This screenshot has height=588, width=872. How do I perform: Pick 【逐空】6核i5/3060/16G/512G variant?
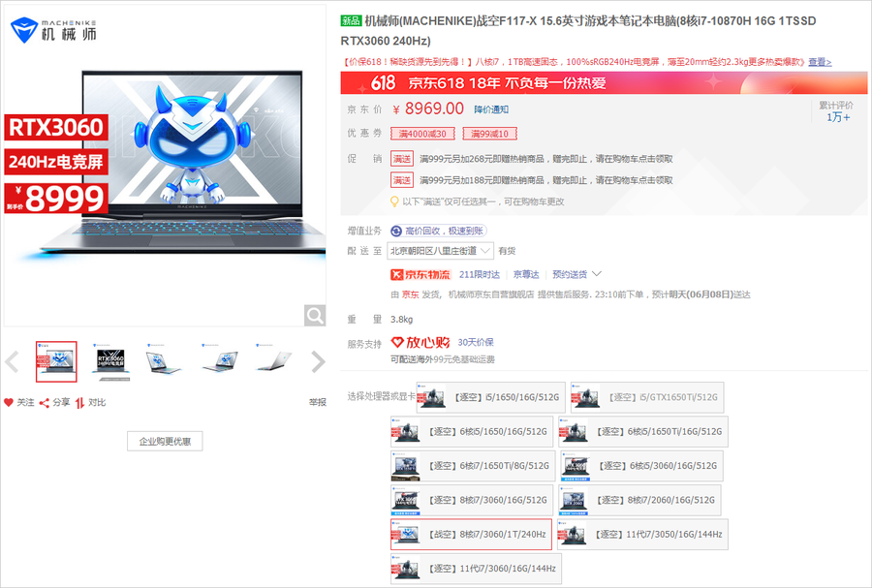pyautogui.click(x=640, y=466)
